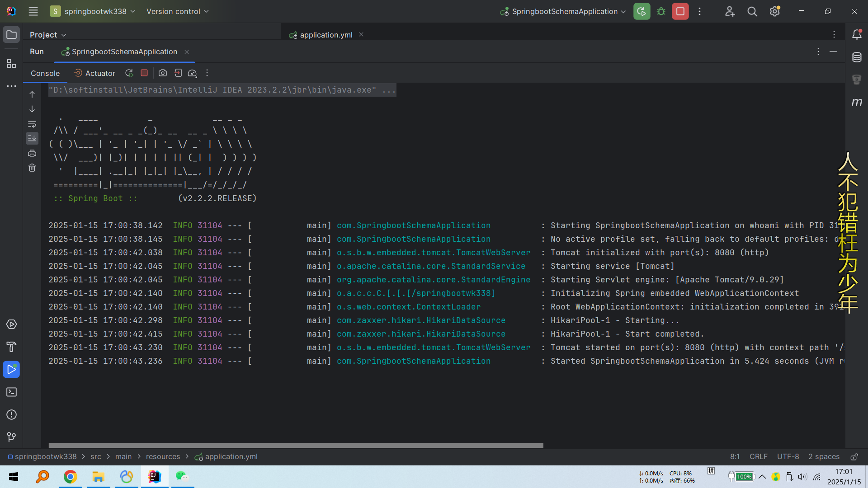The image size is (868, 488).
Task: Open IDE settings gear
Action: pos(775,11)
